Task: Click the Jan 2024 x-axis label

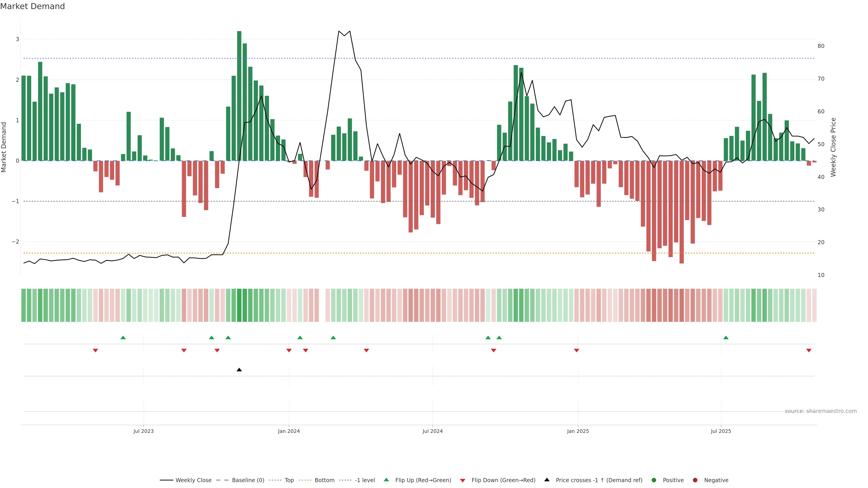Action: coord(289,431)
